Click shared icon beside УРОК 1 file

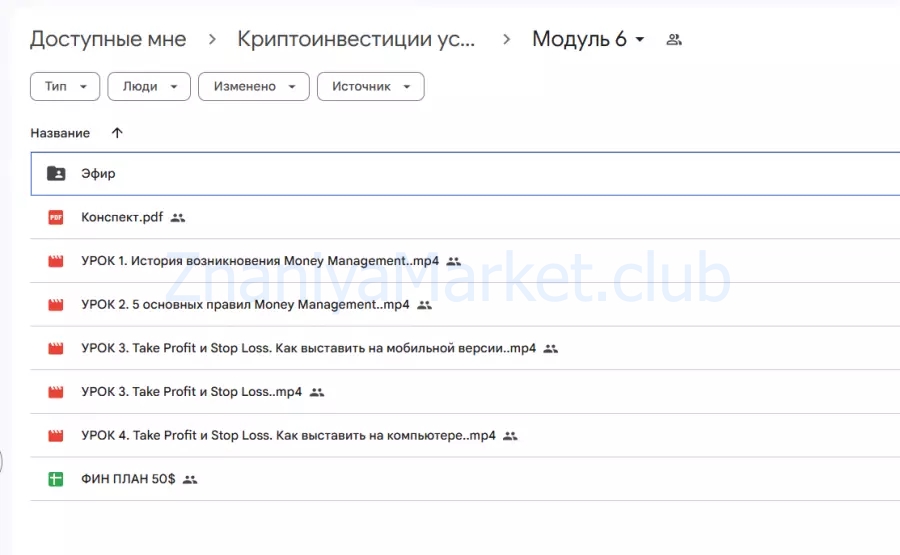[x=454, y=261]
